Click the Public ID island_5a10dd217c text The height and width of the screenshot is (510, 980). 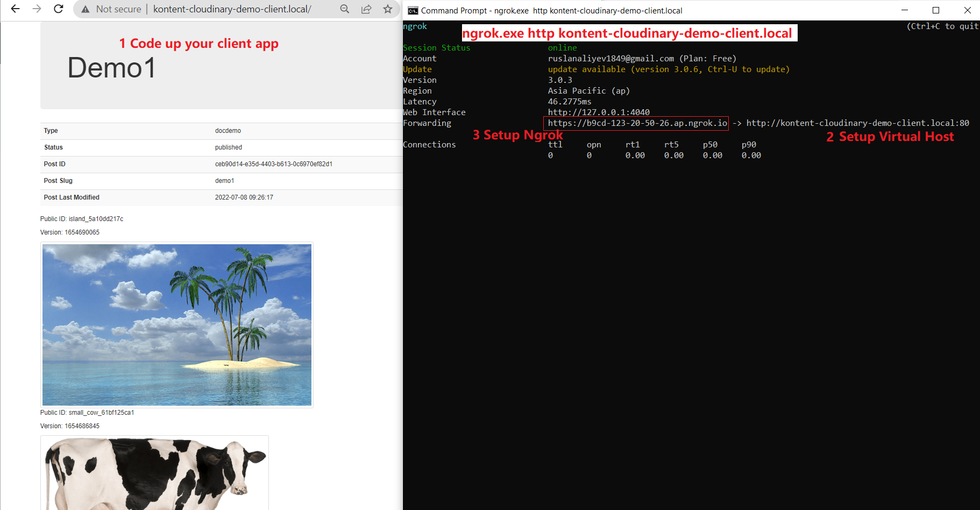pyautogui.click(x=81, y=218)
